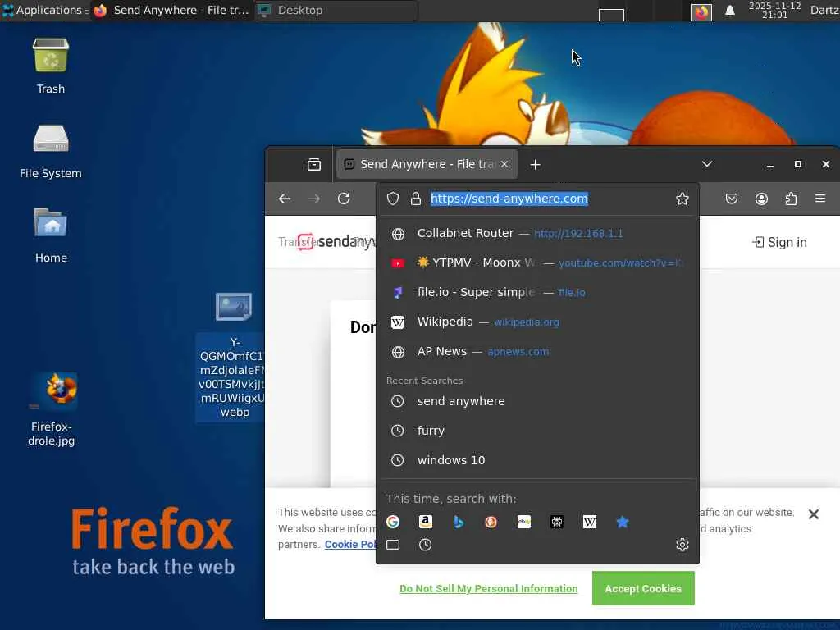This screenshot has width=840, height=630.
Task: Open Firefox View icon in the tab bar
Action: click(314, 164)
